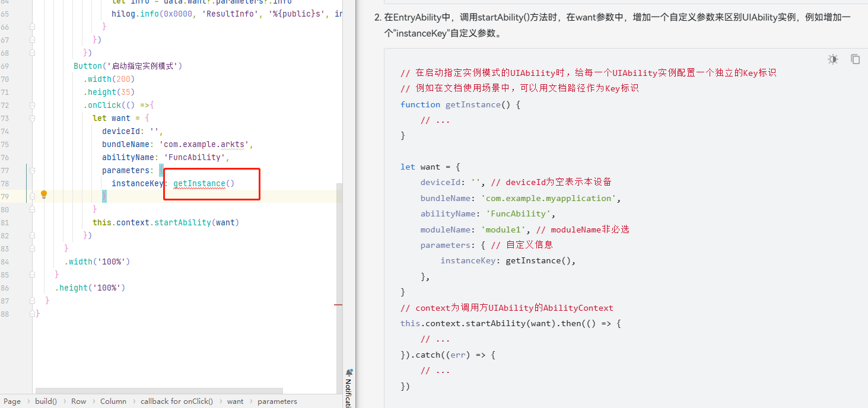The height and width of the screenshot is (408, 868).
Task: Collapse the code fold marker on line 67
Action: pyautogui.click(x=32, y=40)
